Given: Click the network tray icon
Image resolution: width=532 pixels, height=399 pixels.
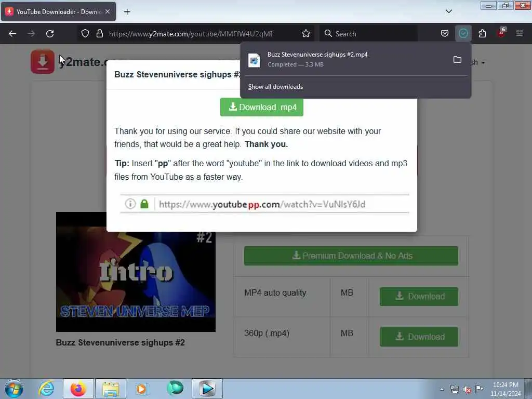Looking at the screenshot, I should pos(454,390).
